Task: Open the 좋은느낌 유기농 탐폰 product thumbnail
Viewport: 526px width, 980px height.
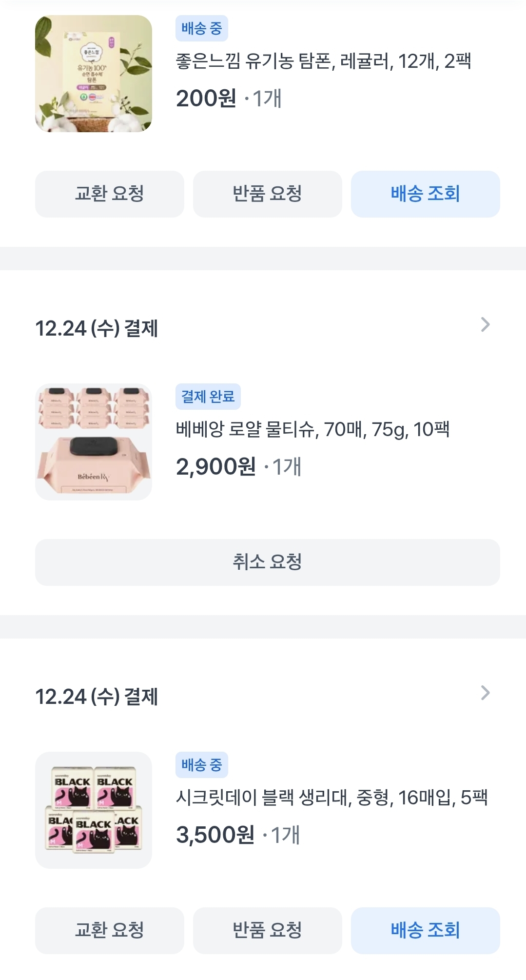Action: point(94,74)
